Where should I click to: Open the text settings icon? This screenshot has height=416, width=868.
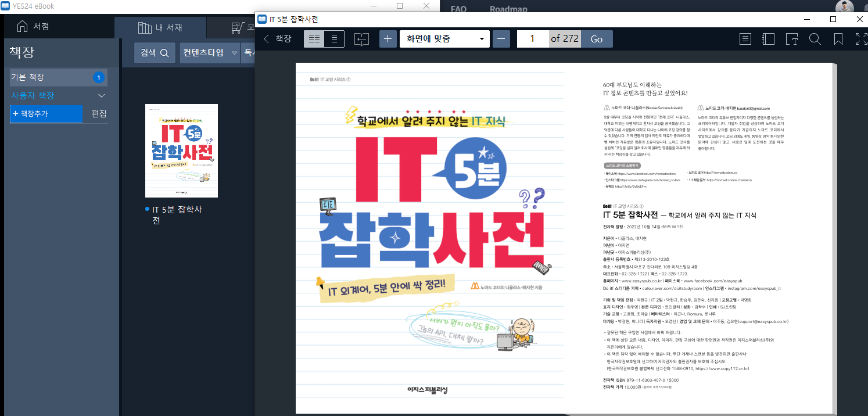(792, 39)
